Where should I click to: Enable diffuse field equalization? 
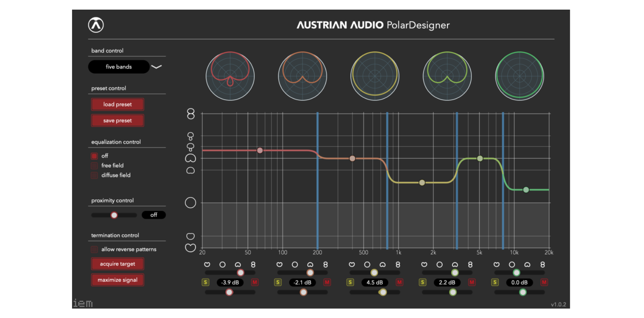coord(95,175)
